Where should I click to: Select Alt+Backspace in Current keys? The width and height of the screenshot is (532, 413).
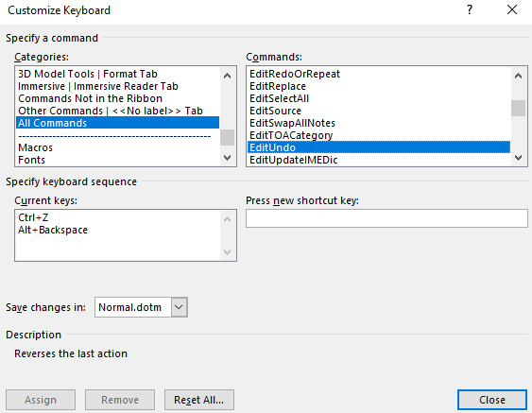pyautogui.click(x=53, y=230)
